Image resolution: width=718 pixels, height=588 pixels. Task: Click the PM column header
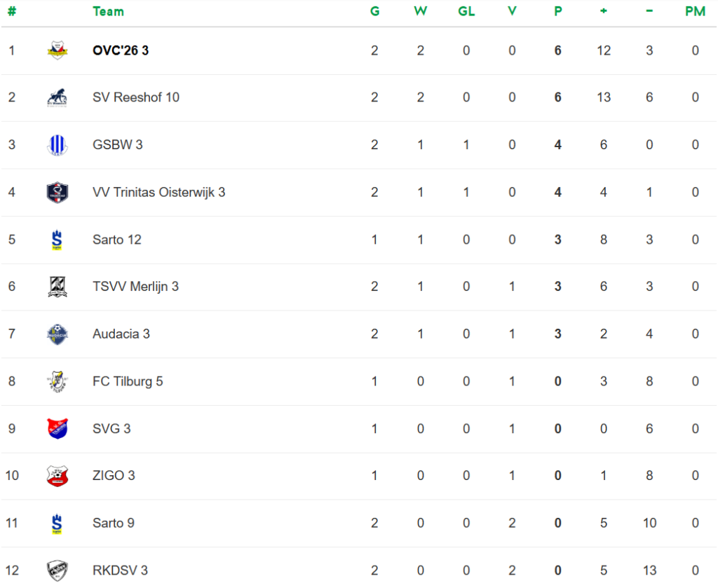(x=695, y=11)
